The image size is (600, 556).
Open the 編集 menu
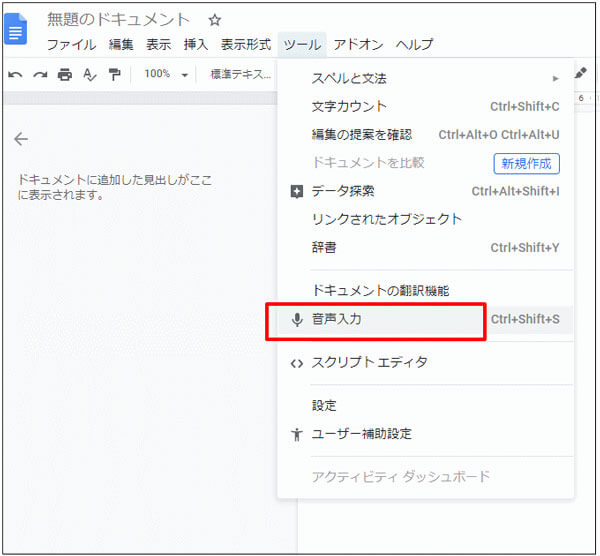[121, 45]
